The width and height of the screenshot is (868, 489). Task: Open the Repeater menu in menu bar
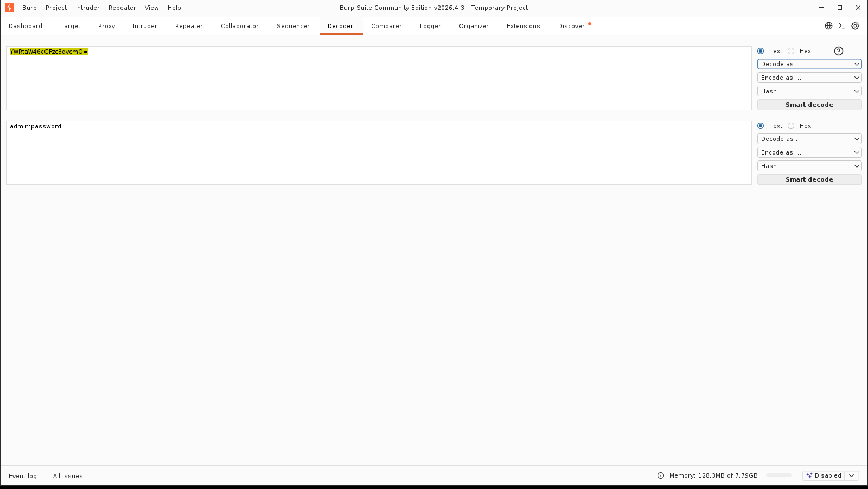(122, 8)
